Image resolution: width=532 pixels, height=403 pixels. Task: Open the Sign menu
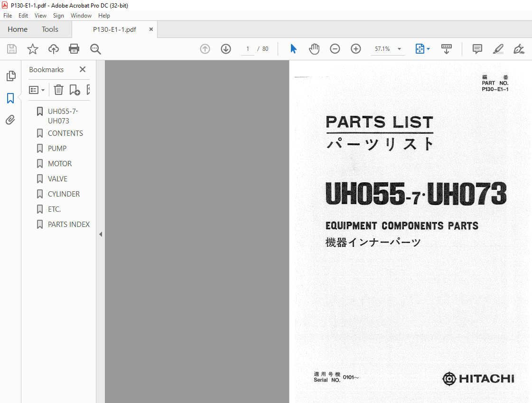(x=58, y=16)
